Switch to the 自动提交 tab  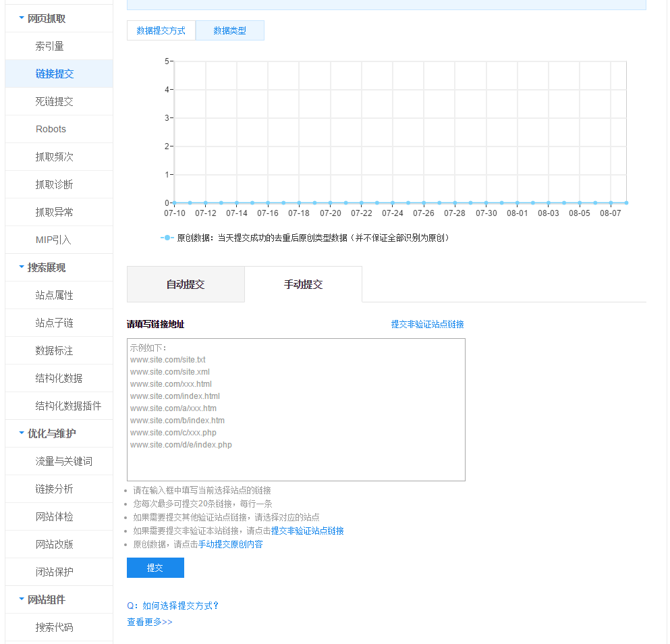point(186,284)
